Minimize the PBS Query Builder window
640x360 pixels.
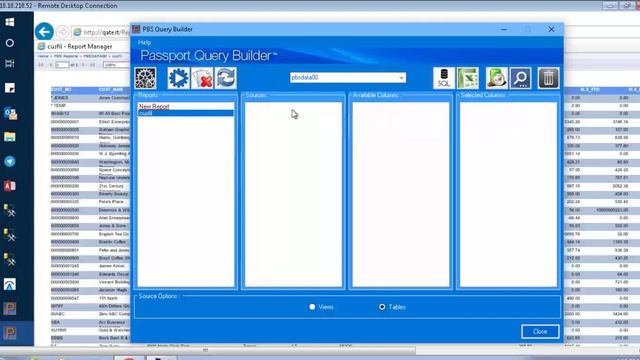[504, 29]
